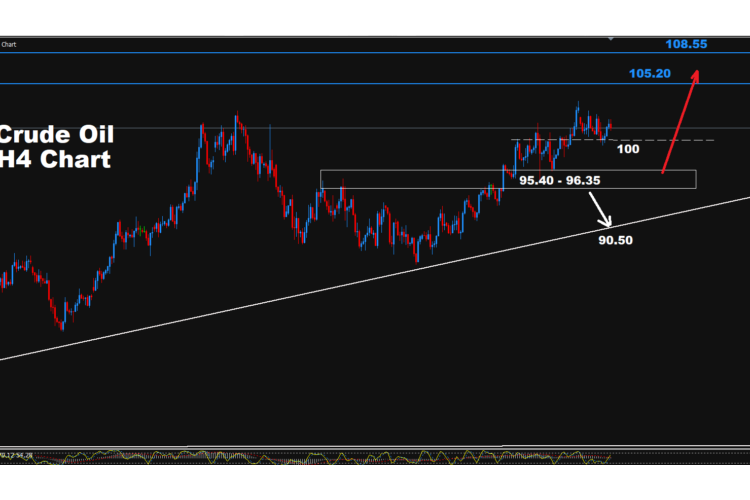This screenshot has height=500, width=750.
Task: Click the 100 price level label
Action: pos(628,149)
